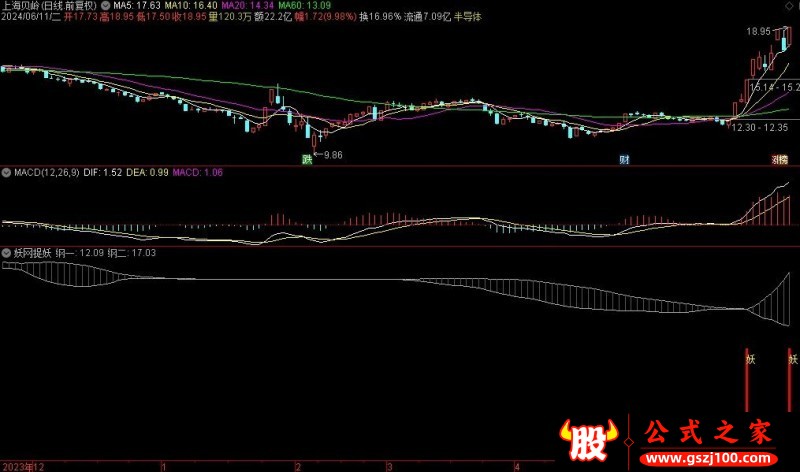This screenshot has width=800, height=472.
Task: Click the 18.95 high price label on chart
Action: click(758, 31)
